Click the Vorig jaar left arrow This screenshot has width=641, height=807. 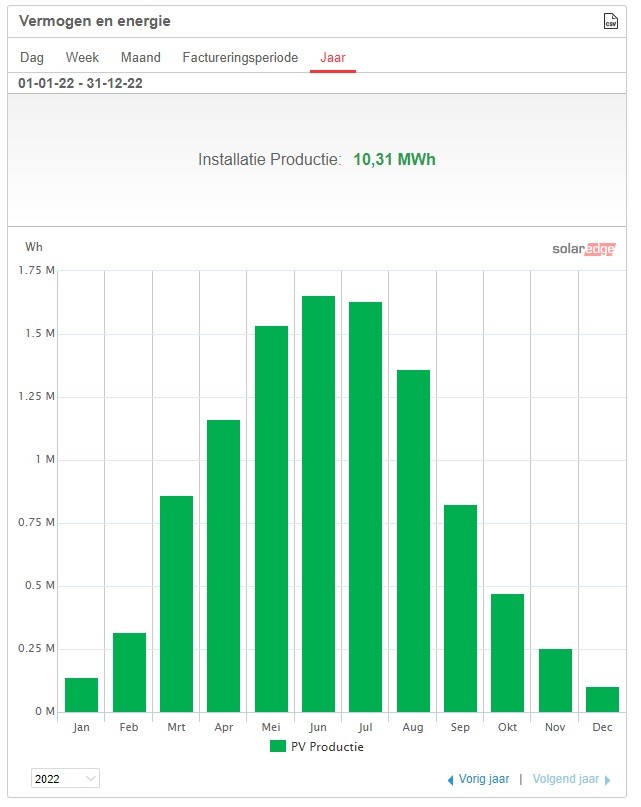coord(450,779)
